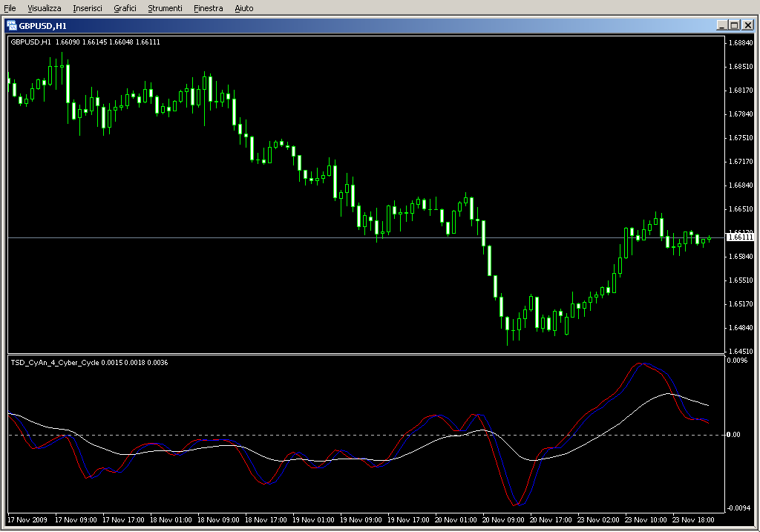Screen dimensions: 760x532
Task: Maximize the GBPUSD,H1 chart window
Action: point(734,25)
